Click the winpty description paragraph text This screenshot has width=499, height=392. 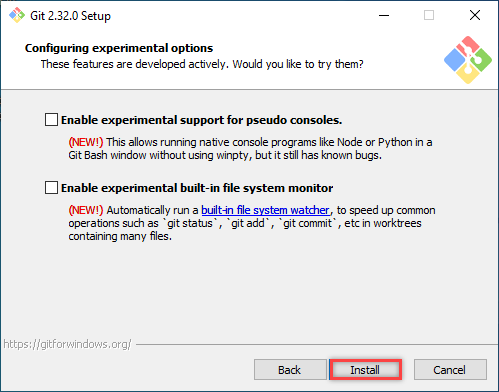coord(250,149)
